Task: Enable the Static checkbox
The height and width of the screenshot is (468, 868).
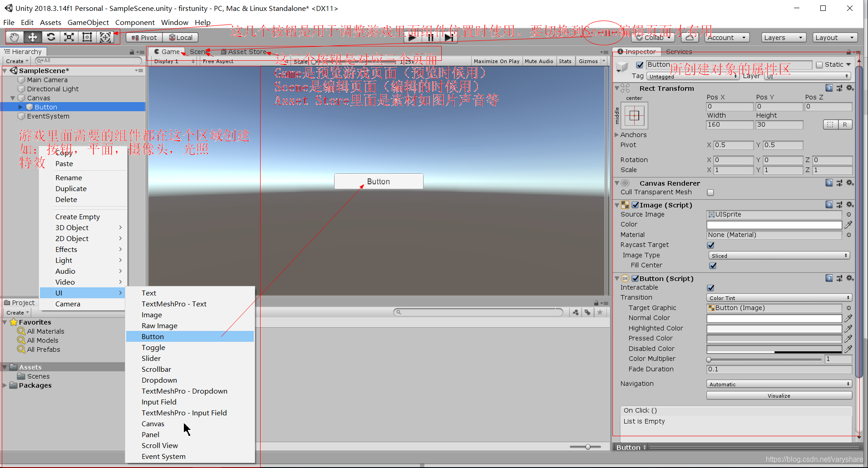Action: 819,65
